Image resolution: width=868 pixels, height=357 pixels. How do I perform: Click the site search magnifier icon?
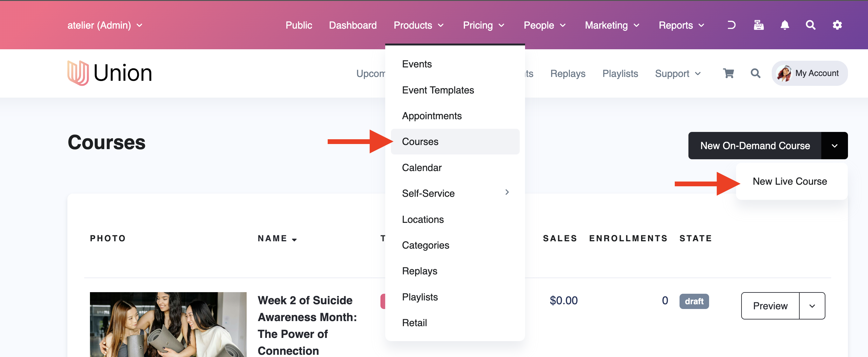pyautogui.click(x=755, y=73)
